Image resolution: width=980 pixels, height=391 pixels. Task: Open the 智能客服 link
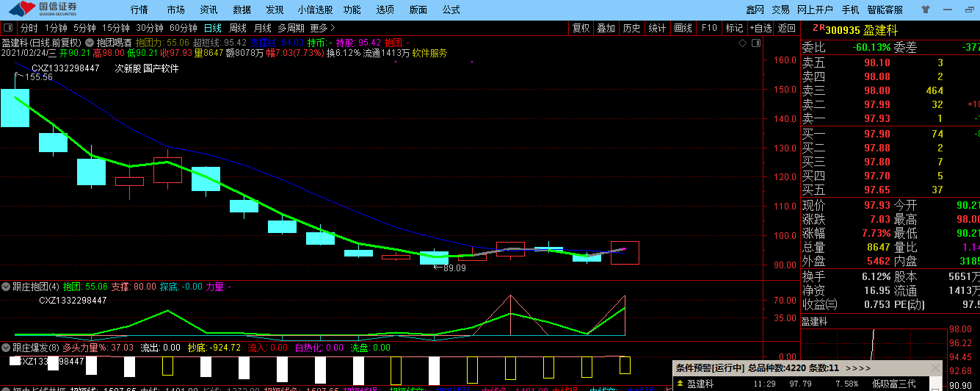(885, 10)
